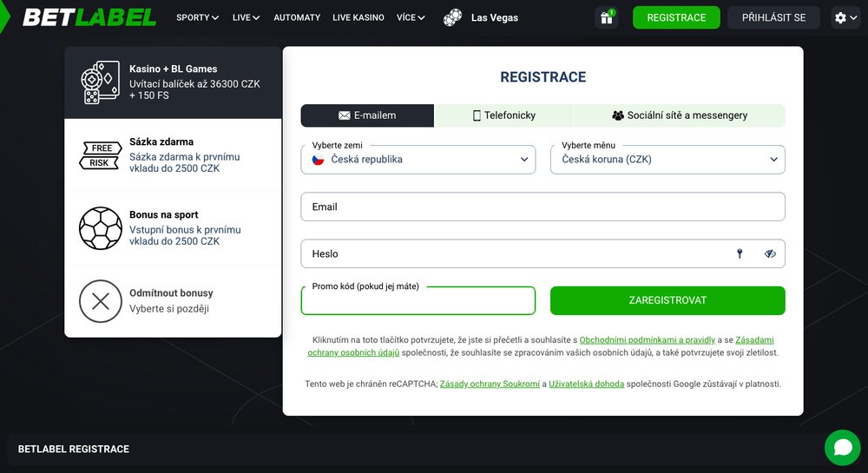Viewport: 868px width, 473px height.
Task: Click the BetLabel logo
Action: coord(89,17)
